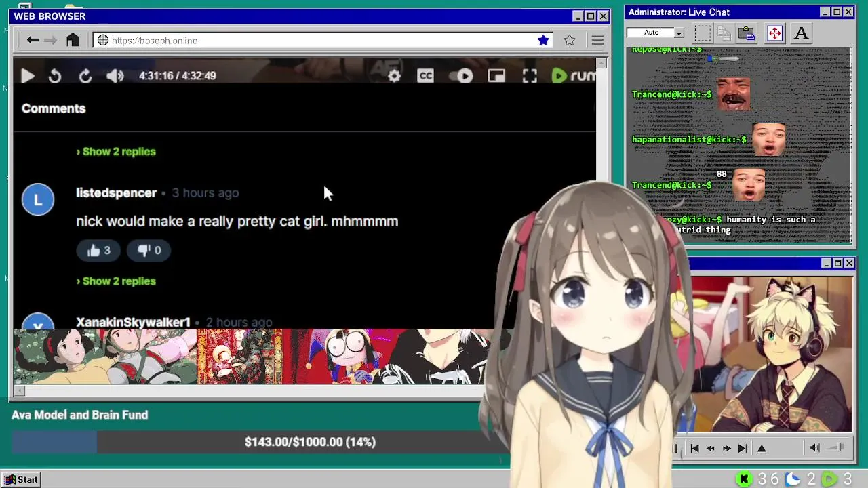Screen dimensions: 868x488
Task: Go to the browser home page
Action: pyautogui.click(x=72, y=40)
